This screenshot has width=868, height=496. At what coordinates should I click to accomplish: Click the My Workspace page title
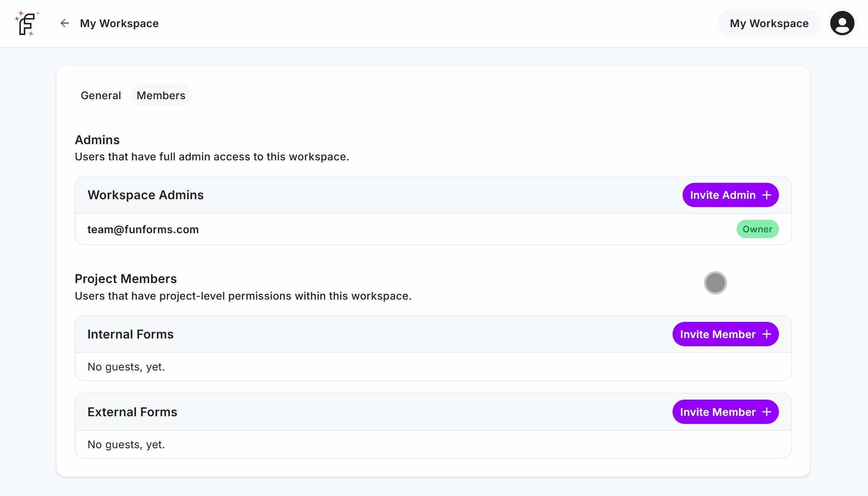point(119,23)
